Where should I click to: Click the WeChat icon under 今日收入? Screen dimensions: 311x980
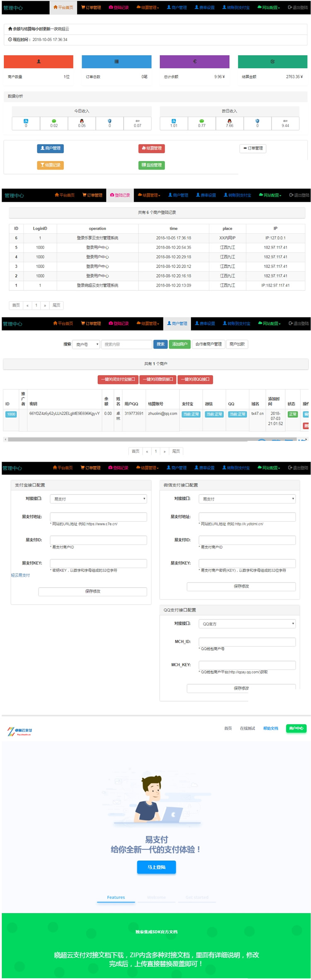(54, 121)
